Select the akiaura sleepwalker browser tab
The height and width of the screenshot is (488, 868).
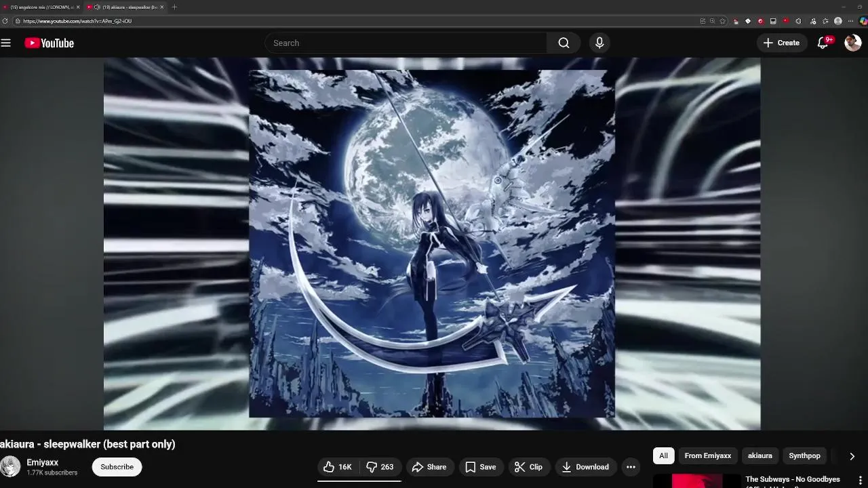pos(124,7)
